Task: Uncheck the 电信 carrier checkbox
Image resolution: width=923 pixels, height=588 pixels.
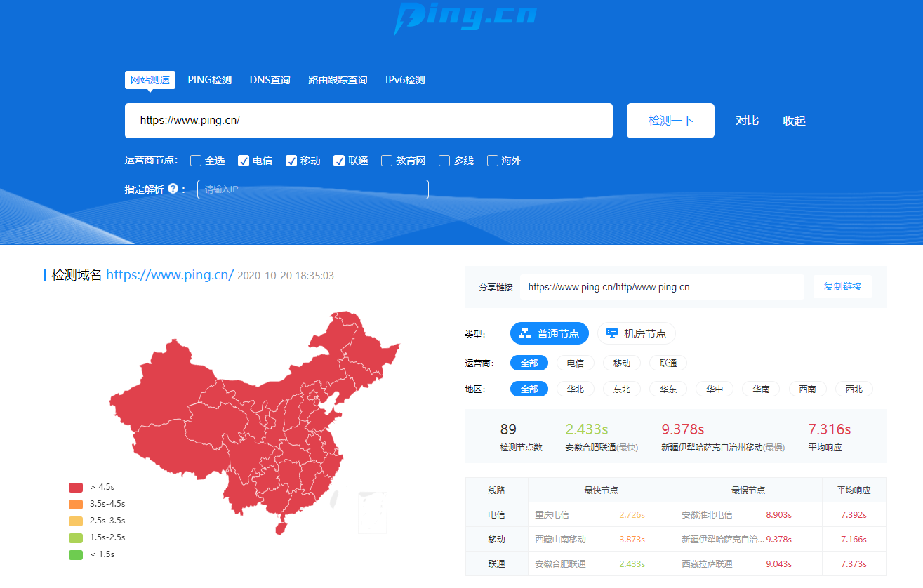Action: coord(244,161)
